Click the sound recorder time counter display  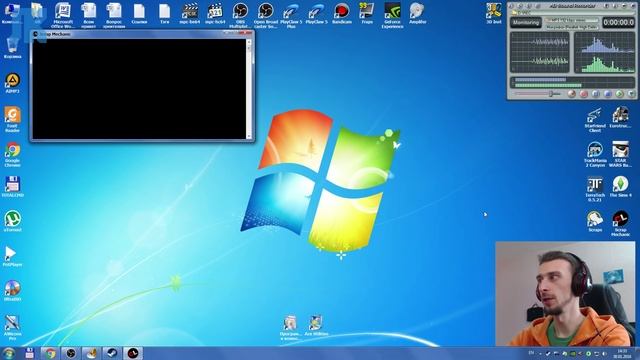pyautogui.click(x=618, y=22)
